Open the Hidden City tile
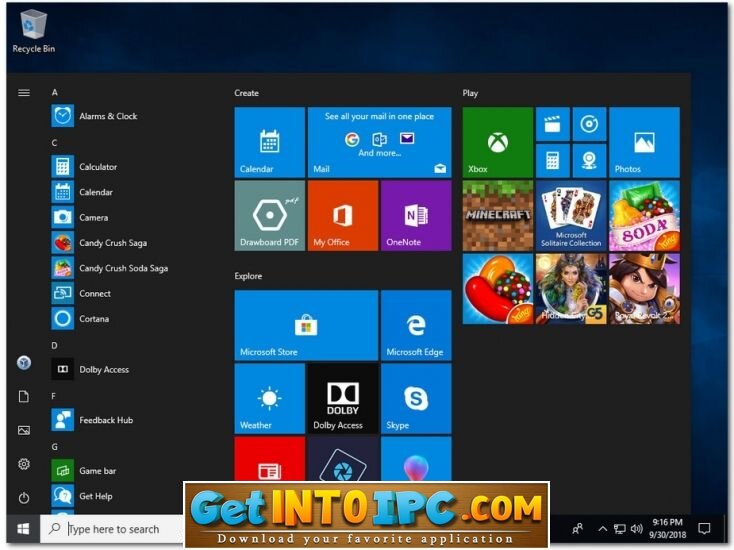 click(571, 289)
